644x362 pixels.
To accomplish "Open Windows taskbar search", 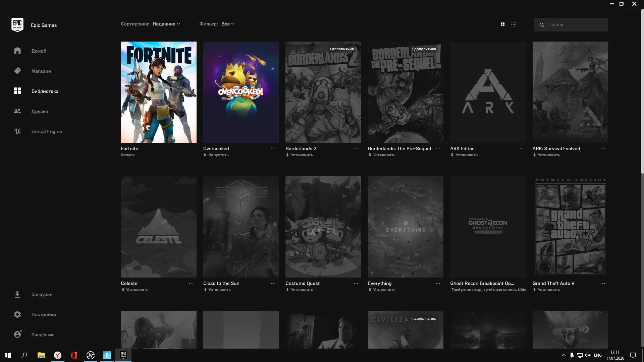I will 24,355.
